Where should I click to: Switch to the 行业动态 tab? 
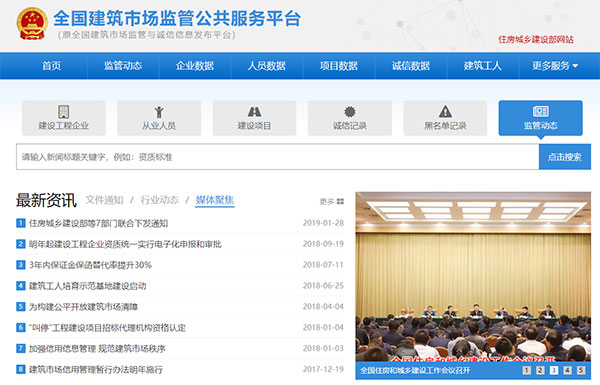[x=160, y=200]
